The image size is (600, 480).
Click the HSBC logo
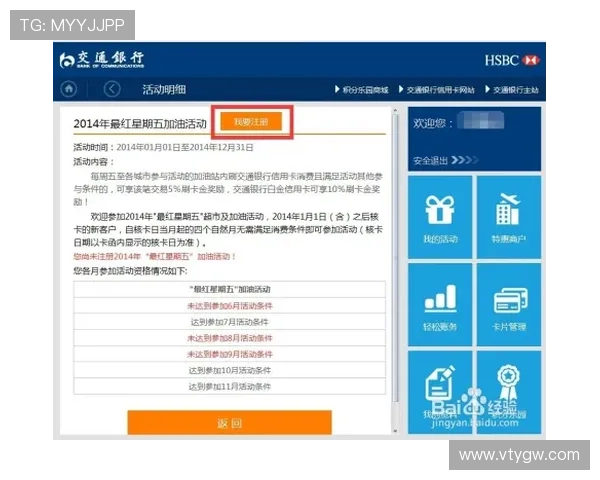(512, 60)
